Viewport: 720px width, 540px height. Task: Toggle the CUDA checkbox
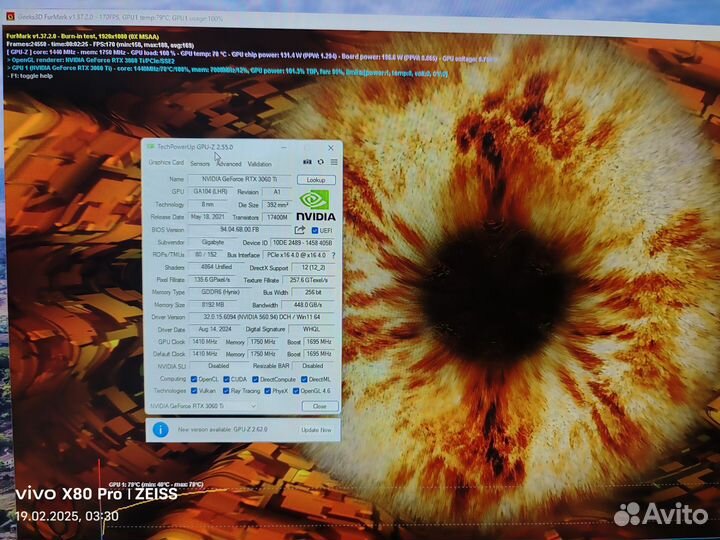pyautogui.click(x=226, y=379)
